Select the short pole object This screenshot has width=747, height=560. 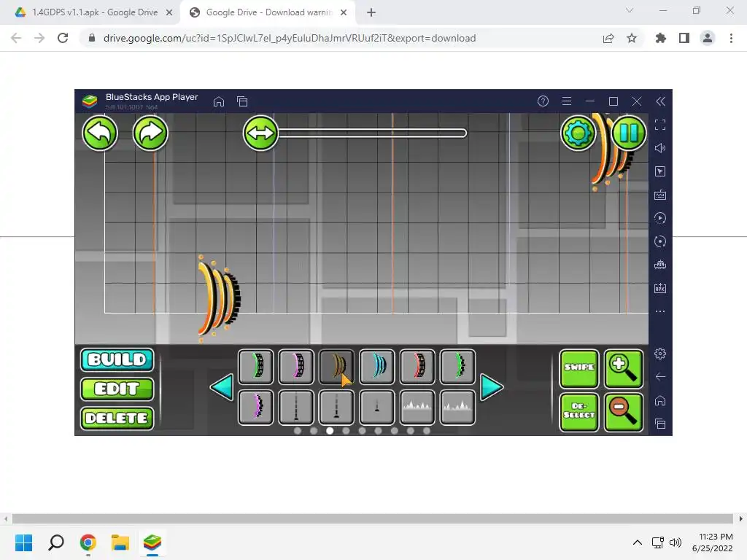click(377, 407)
